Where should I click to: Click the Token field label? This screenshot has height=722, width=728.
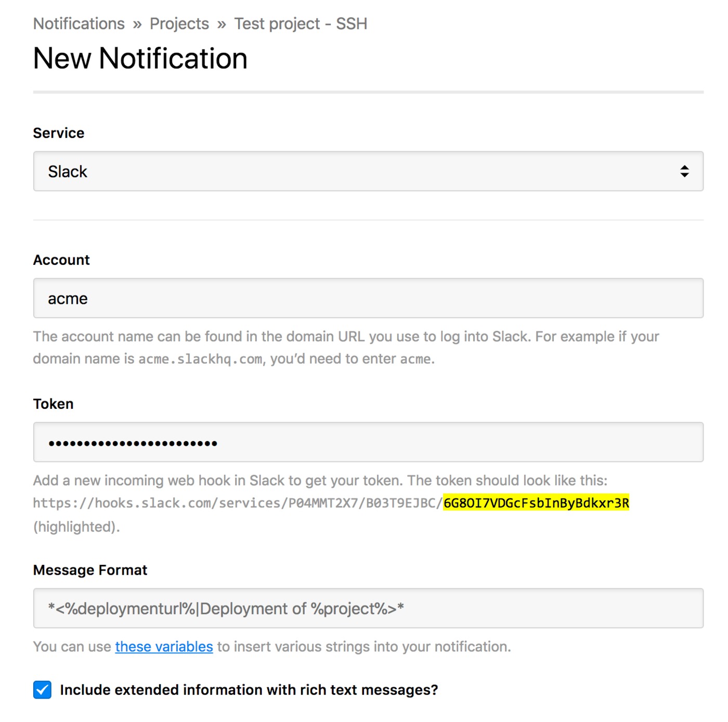pyautogui.click(x=53, y=404)
